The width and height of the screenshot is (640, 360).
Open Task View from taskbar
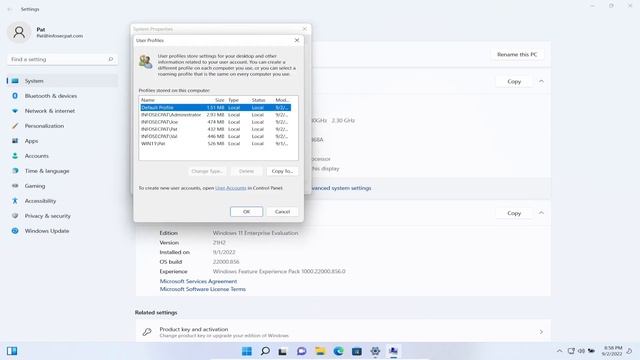click(x=282, y=351)
